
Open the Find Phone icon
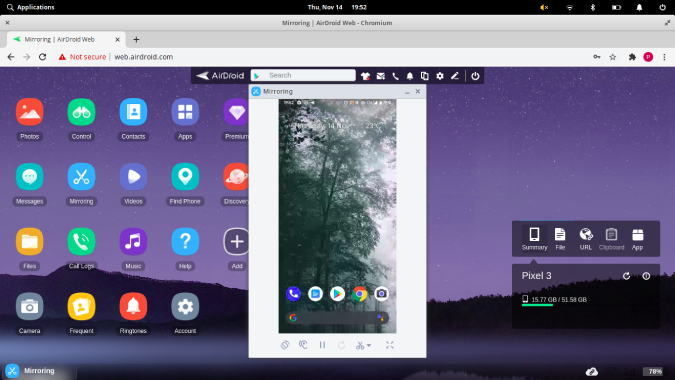185,176
